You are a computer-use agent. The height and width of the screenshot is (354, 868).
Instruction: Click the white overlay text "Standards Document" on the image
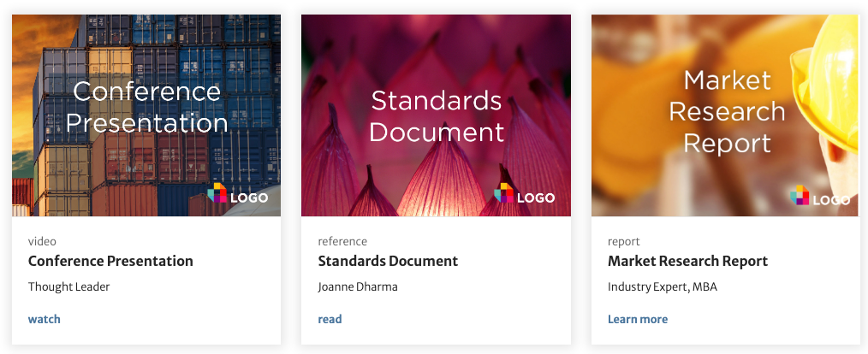[x=436, y=116]
